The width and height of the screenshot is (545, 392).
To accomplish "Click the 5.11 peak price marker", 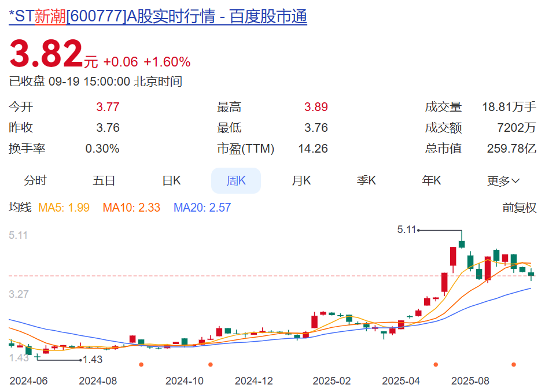I will coord(407,230).
